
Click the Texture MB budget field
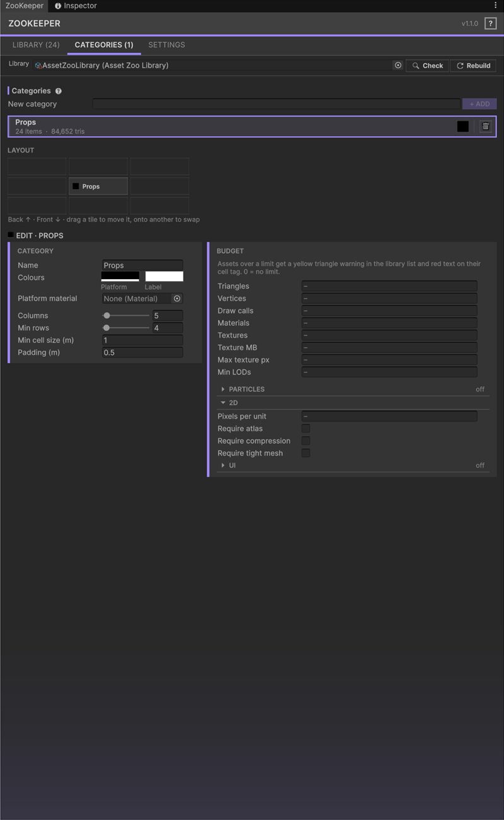click(x=389, y=347)
